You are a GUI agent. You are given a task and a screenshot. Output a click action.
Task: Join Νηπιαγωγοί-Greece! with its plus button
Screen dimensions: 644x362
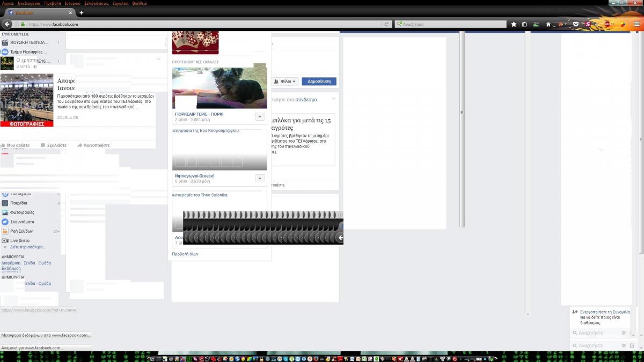pyautogui.click(x=260, y=178)
